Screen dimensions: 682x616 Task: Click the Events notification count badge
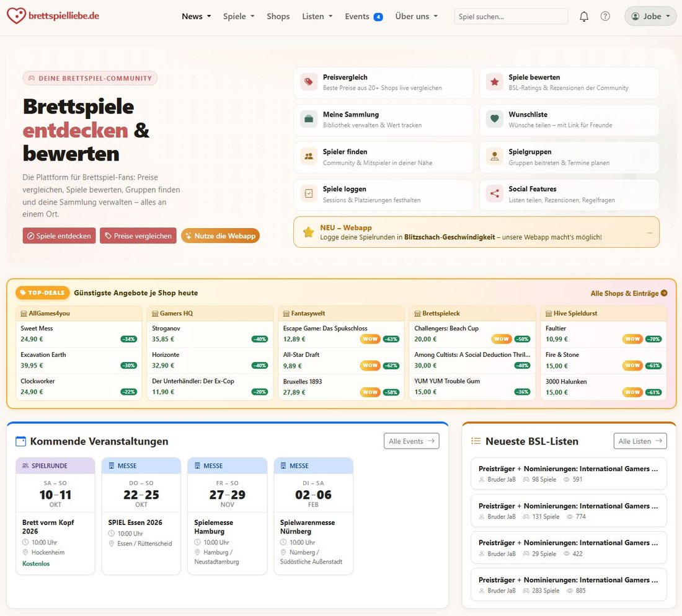point(378,17)
